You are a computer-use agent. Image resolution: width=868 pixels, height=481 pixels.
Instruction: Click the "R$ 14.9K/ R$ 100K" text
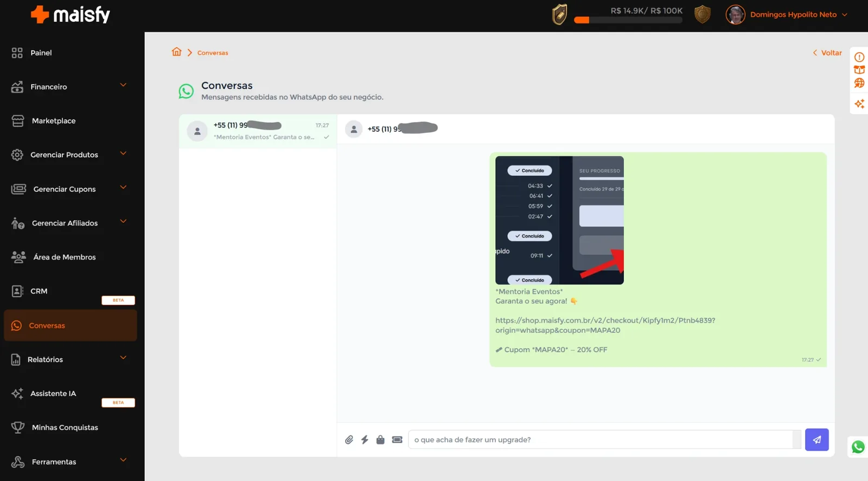point(647,11)
